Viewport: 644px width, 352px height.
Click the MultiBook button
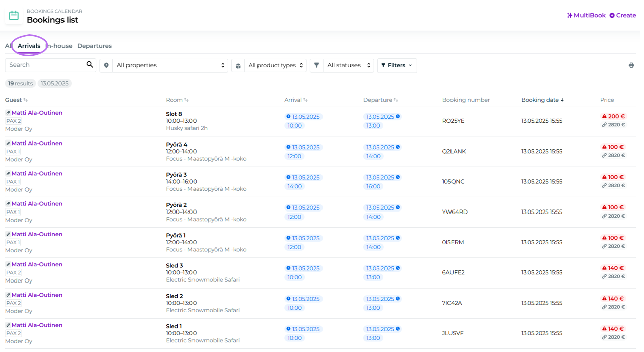coord(587,15)
